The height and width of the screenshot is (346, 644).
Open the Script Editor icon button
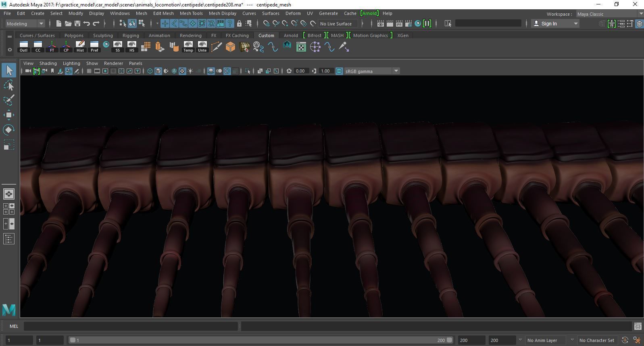[638, 326]
